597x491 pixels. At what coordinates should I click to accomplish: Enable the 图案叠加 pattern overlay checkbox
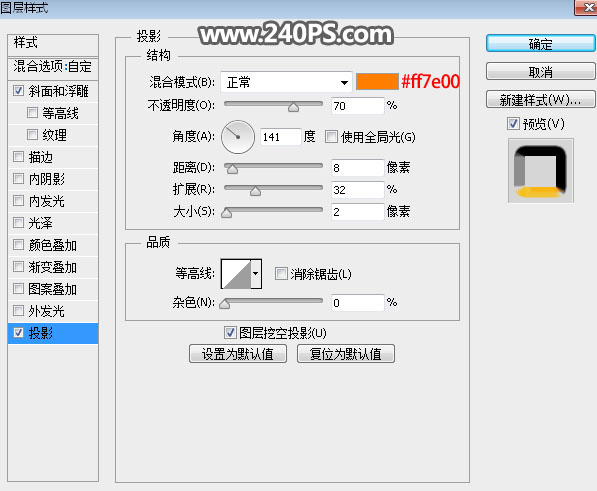18,289
